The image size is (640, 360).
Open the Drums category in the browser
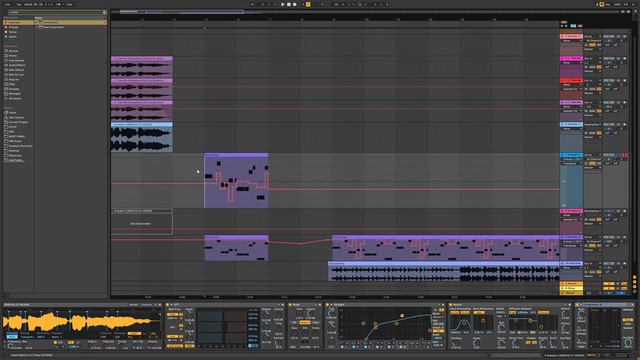pyautogui.click(x=13, y=56)
